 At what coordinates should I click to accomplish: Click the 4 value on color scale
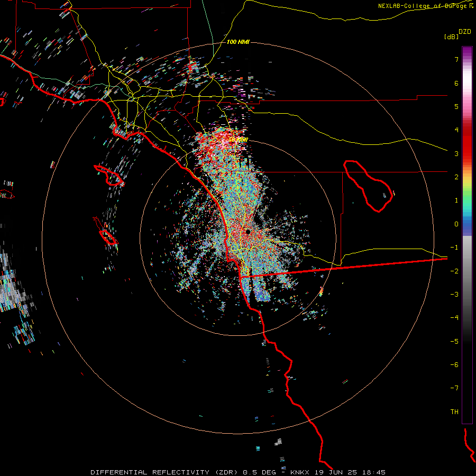point(456,130)
